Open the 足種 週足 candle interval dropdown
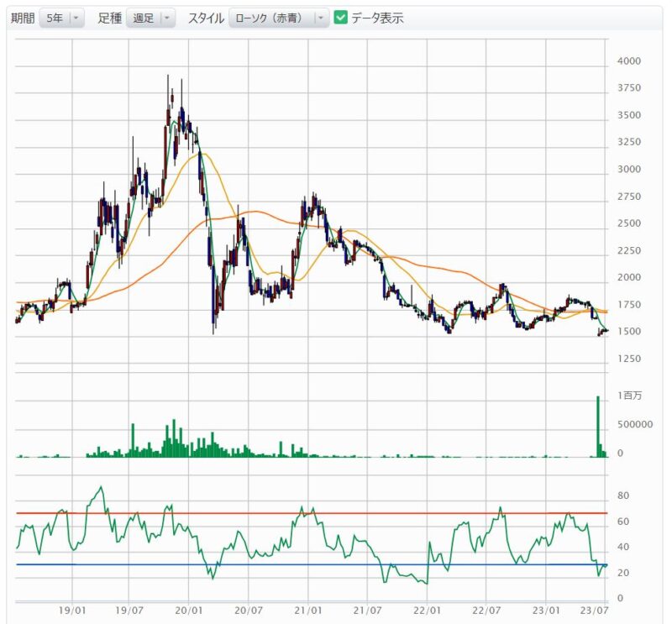Viewport: 672px width, 624px height. 150,18
